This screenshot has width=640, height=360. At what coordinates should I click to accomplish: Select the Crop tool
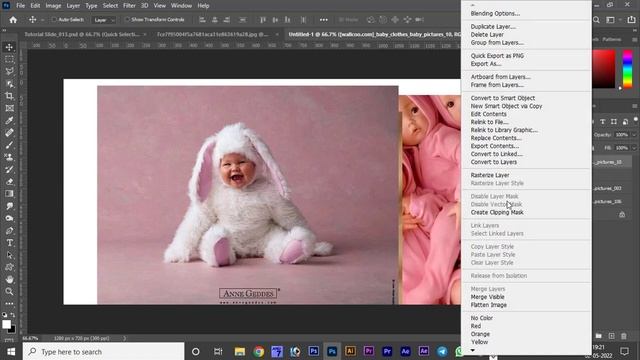[9, 96]
